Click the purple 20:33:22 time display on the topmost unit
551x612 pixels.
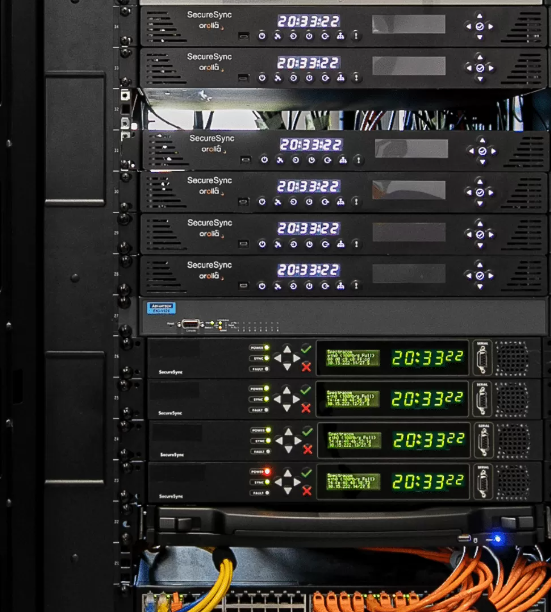pos(308,21)
